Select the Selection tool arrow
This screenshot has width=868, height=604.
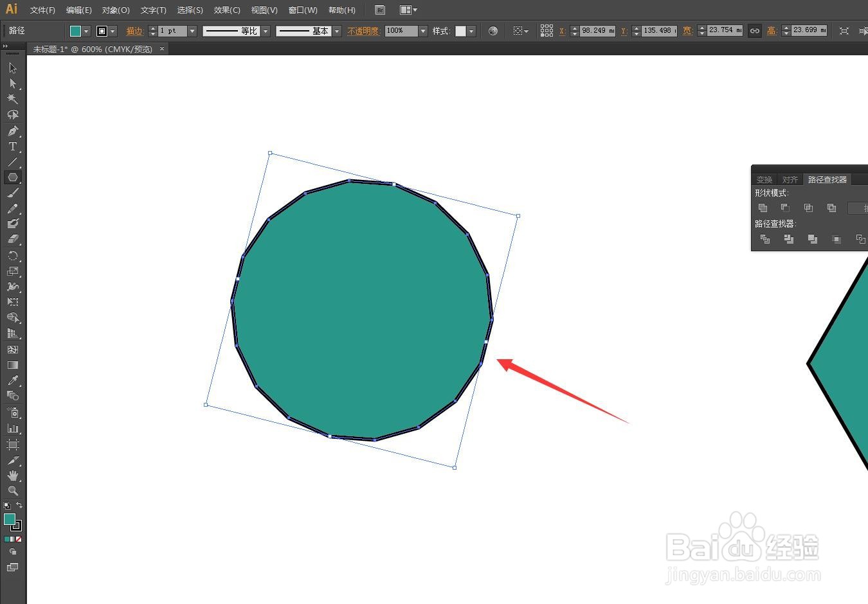(13, 68)
